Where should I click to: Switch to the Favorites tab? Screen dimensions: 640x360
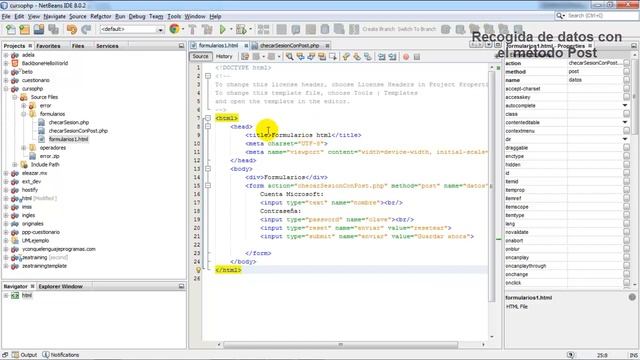click(x=48, y=46)
